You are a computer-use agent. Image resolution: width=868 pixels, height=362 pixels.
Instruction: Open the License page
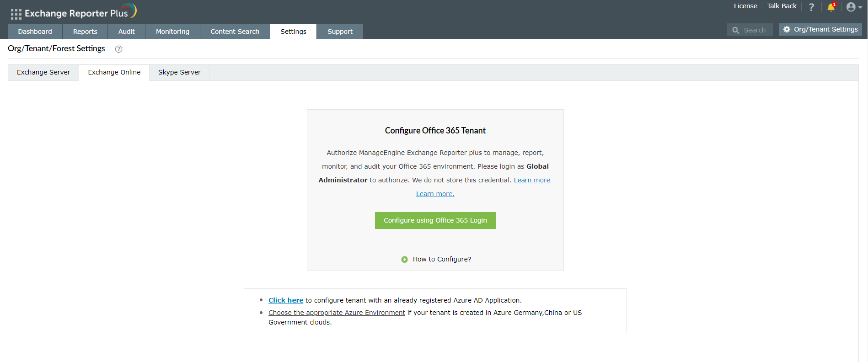click(745, 6)
